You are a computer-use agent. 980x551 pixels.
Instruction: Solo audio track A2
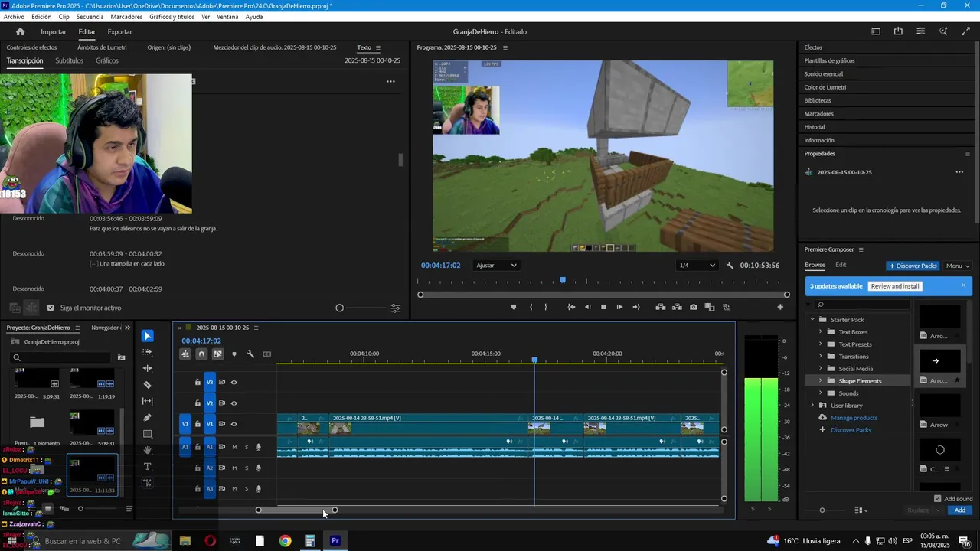(x=247, y=468)
